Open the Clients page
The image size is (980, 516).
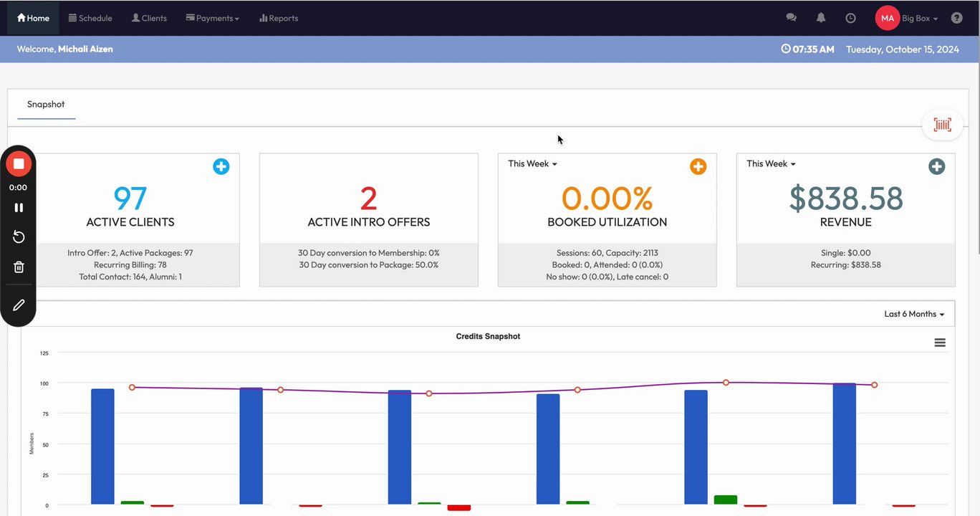pyautogui.click(x=149, y=18)
